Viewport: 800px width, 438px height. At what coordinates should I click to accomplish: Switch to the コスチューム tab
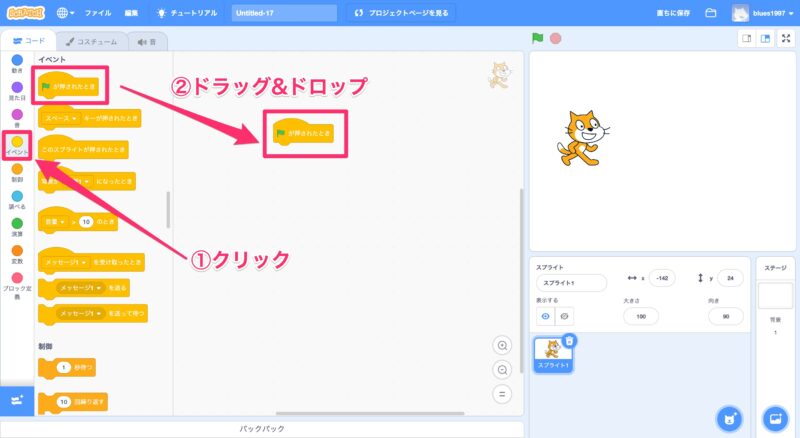coord(87,41)
